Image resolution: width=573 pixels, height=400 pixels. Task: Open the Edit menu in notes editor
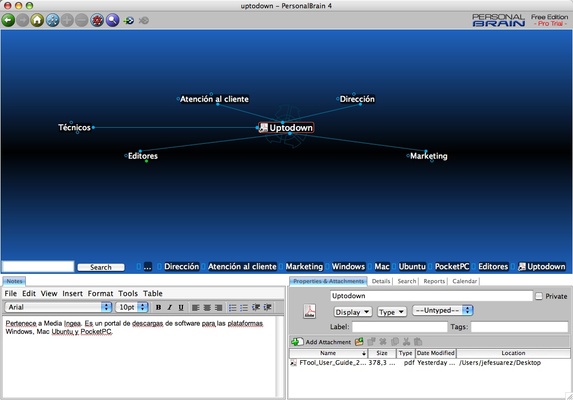pyautogui.click(x=29, y=293)
